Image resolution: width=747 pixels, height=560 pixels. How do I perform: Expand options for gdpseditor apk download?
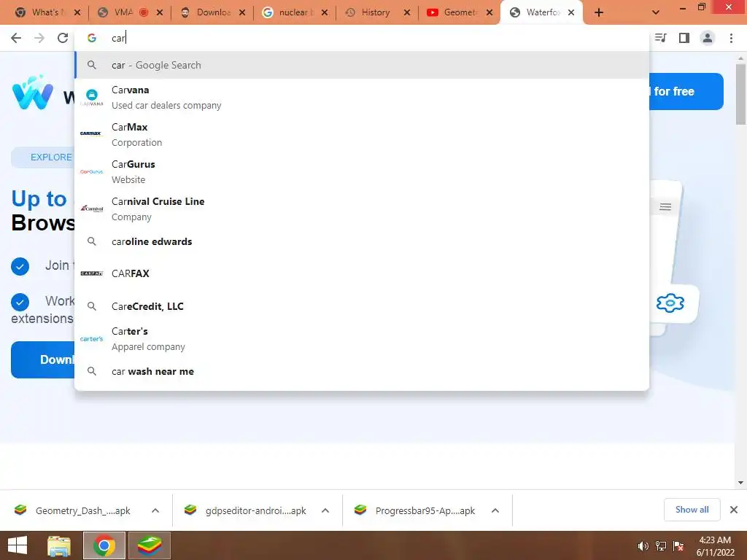tap(325, 510)
